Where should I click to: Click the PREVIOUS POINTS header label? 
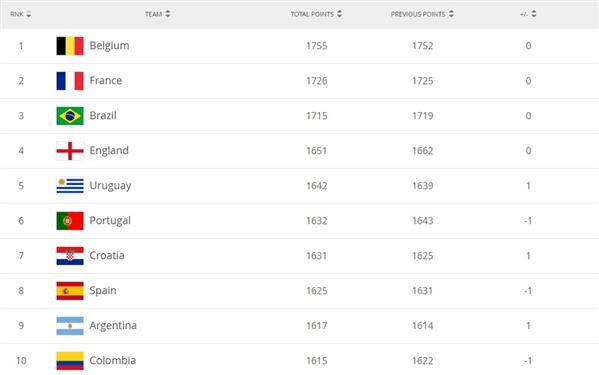point(418,14)
